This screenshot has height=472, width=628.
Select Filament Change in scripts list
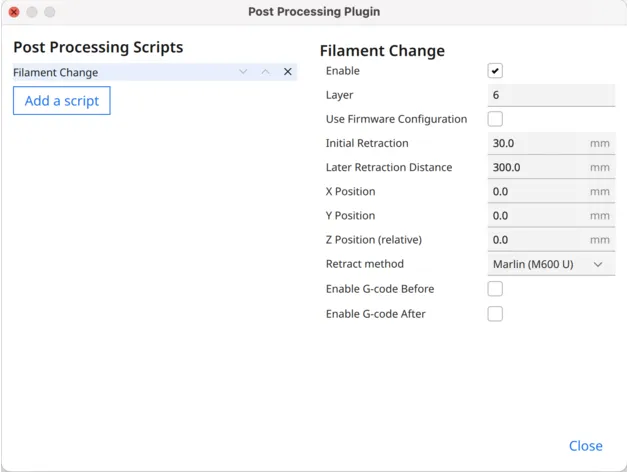120,72
